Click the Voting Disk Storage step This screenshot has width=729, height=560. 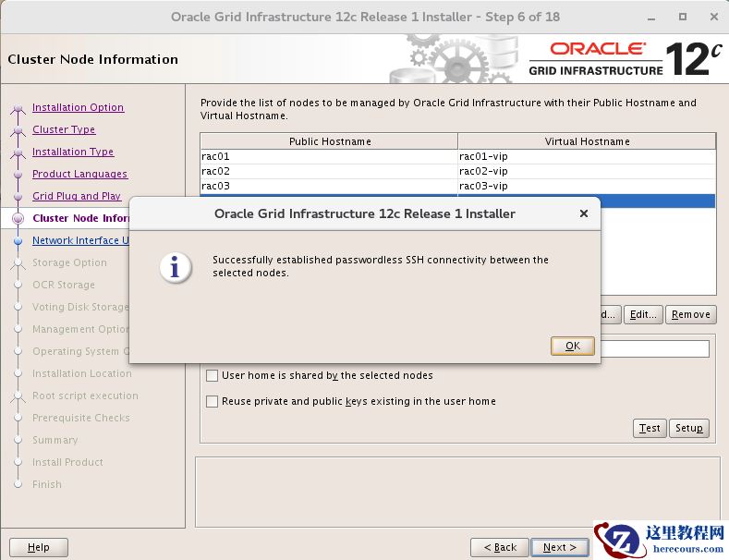[x=80, y=307]
